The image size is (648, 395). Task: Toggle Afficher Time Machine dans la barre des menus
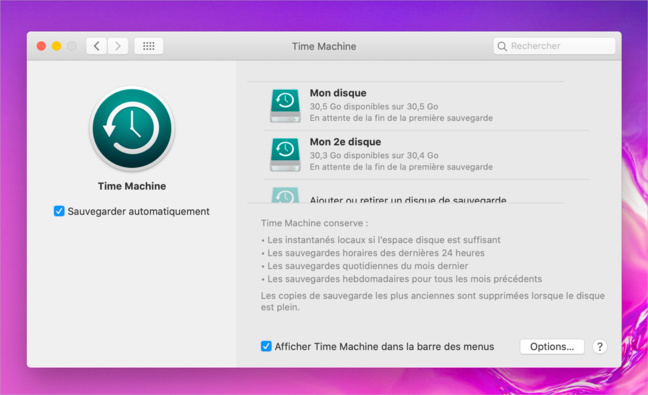point(266,346)
